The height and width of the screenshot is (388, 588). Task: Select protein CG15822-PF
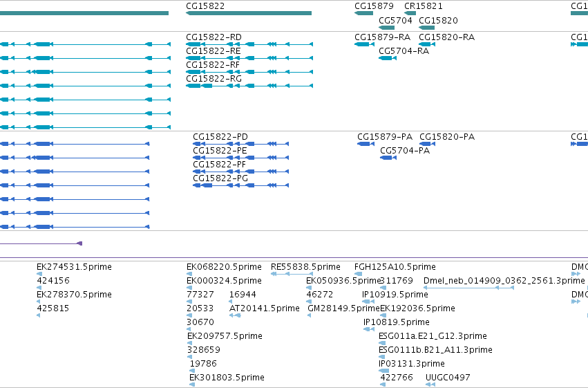pos(240,172)
